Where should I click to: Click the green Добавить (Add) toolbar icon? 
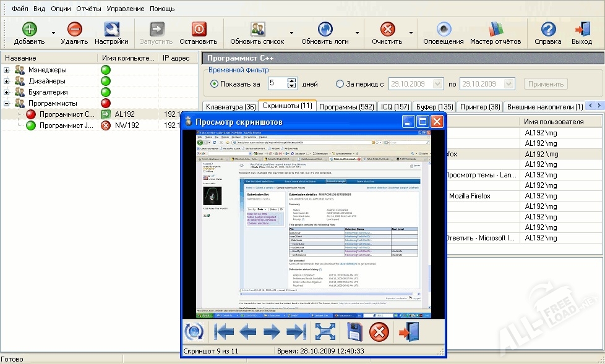29,30
